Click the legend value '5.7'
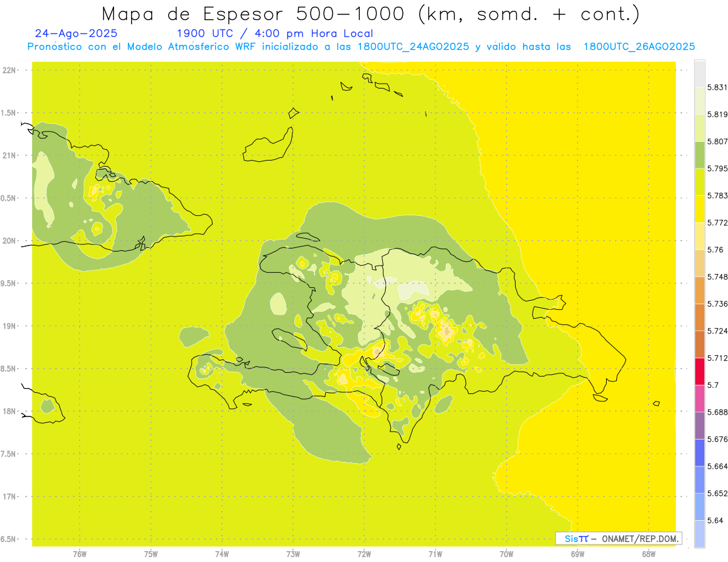This screenshot has height=562, width=728. [x=713, y=385]
